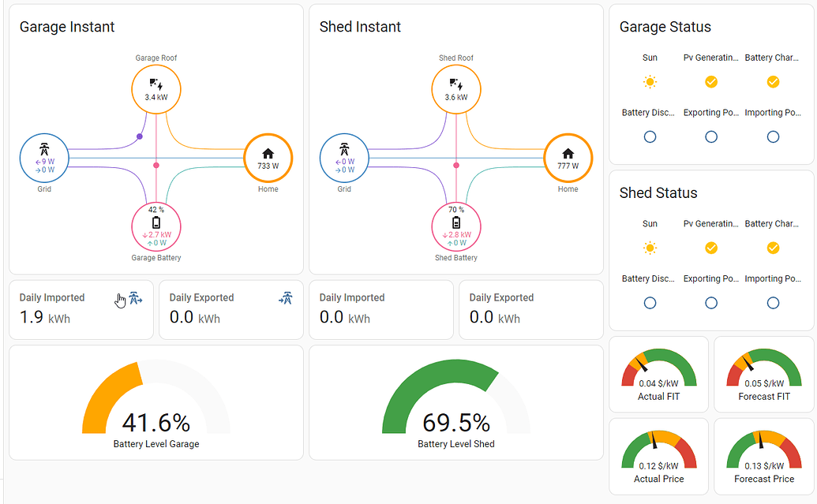Select Garage Importing Power status circle
The height and width of the screenshot is (504, 817).
(x=773, y=136)
